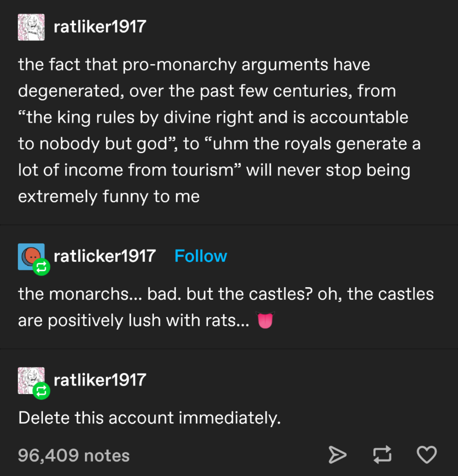The width and height of the screenshot is (458, 476).
Task: Share the post with the paper plane icon
Action: coord(338,455)
